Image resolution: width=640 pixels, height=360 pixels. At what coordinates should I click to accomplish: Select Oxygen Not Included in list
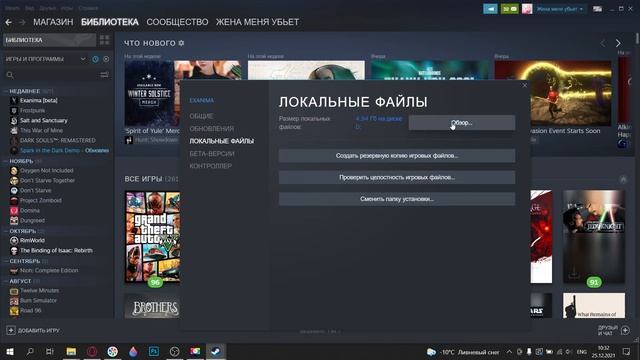pyautogui.click(x=47, y=171)
